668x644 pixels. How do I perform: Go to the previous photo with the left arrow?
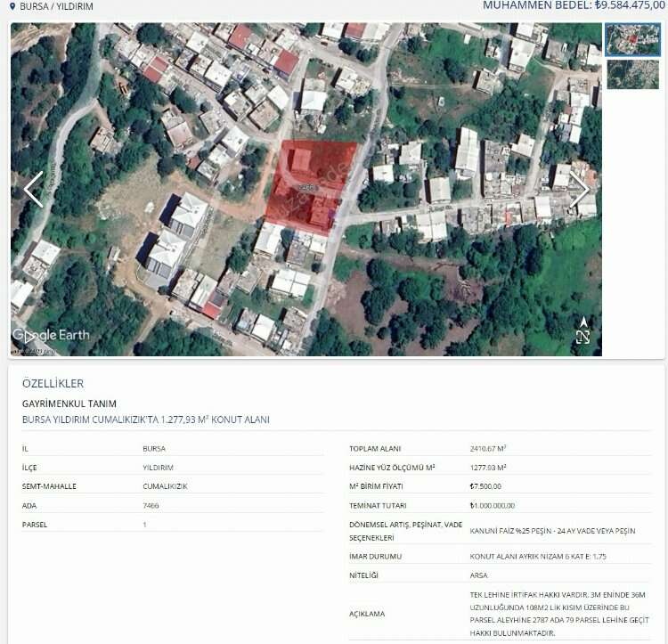[33, 190]
